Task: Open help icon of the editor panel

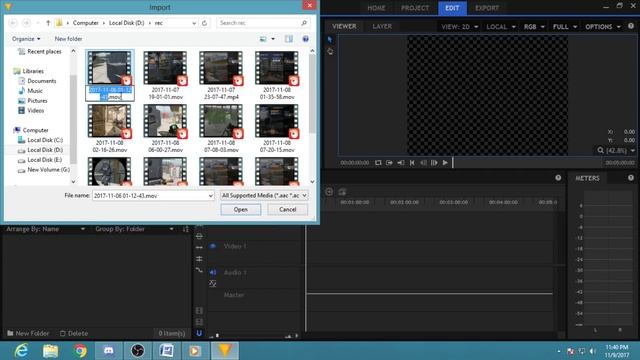Action: (x=558, y=178)
